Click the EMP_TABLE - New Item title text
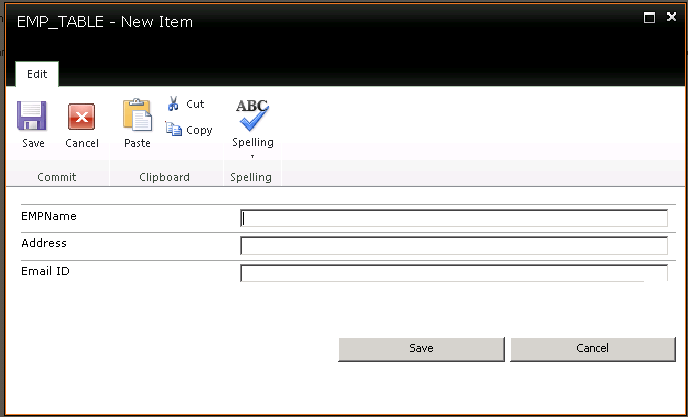The height and width of the screenshot is (417, 688). coord(105,22)
